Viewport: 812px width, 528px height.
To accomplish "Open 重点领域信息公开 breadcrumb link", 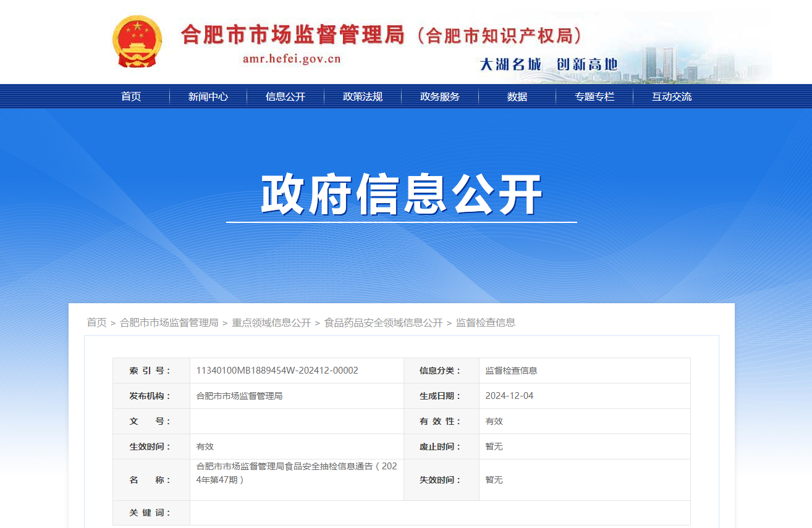I will click(x=271, y=322).
